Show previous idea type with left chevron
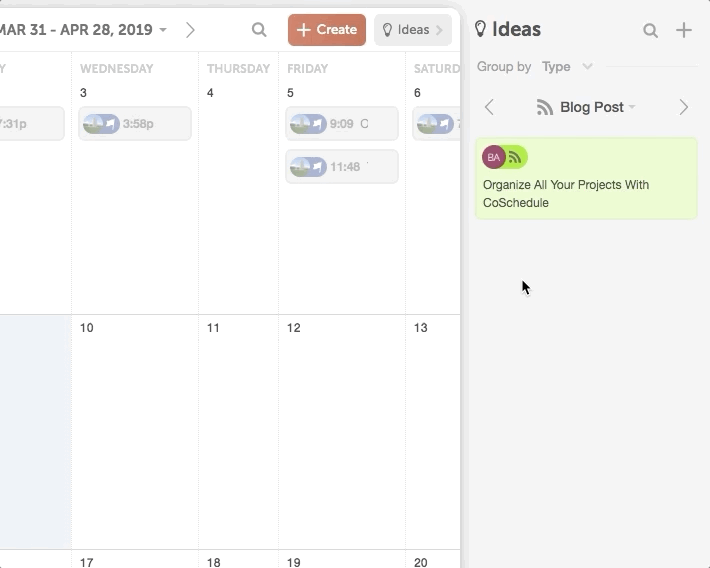The width and height of the screenshot is (710, 568). click(489, 107)
